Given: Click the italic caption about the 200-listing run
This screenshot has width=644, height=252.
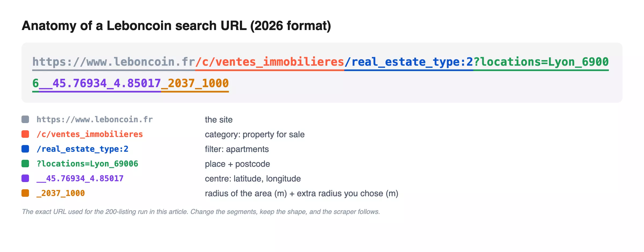Looking at the screenshot, I should (x=201, y=212).
